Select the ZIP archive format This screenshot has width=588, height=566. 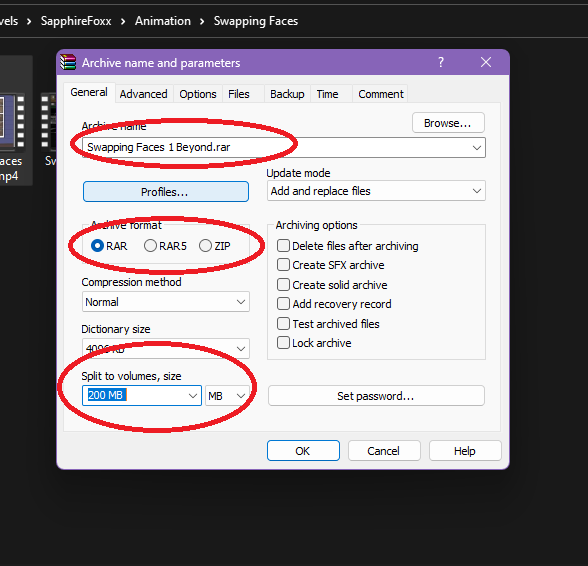click(214, 246)
